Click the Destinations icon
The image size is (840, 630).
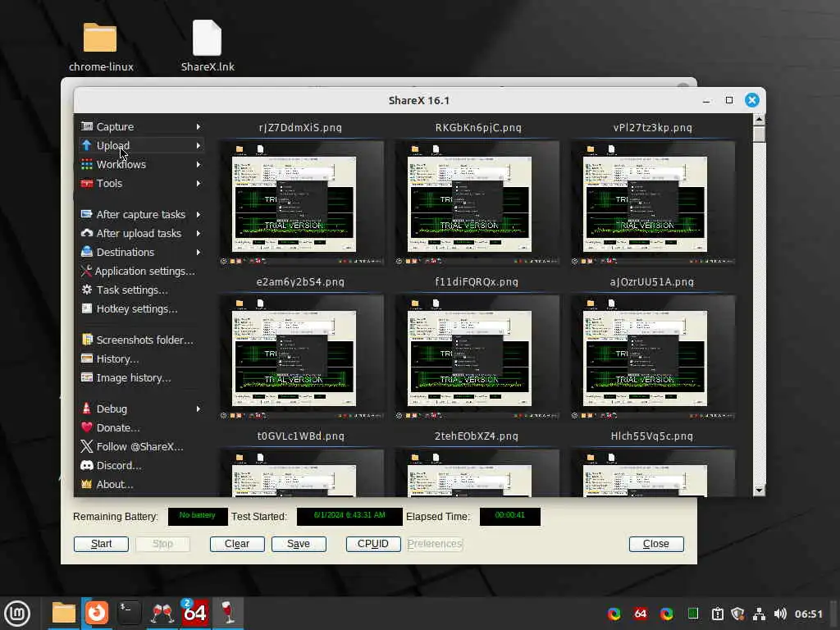click(86, 252)
